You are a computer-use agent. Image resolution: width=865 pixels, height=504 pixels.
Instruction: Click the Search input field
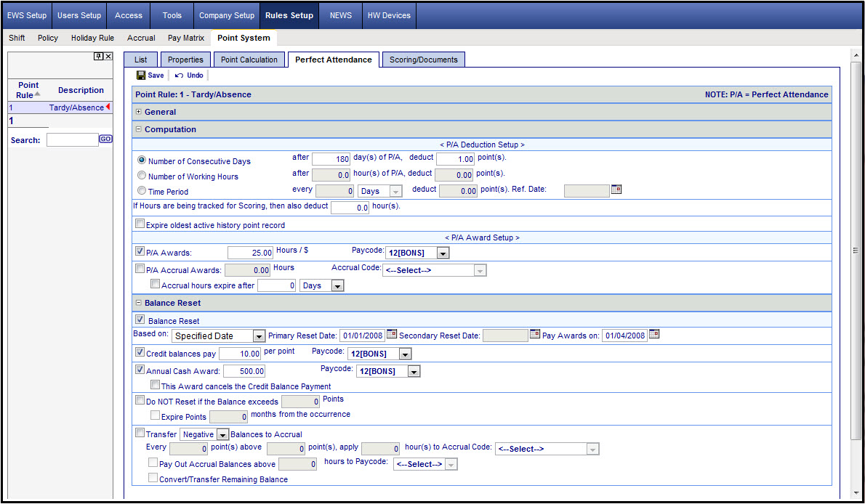[x=72, y=139]
